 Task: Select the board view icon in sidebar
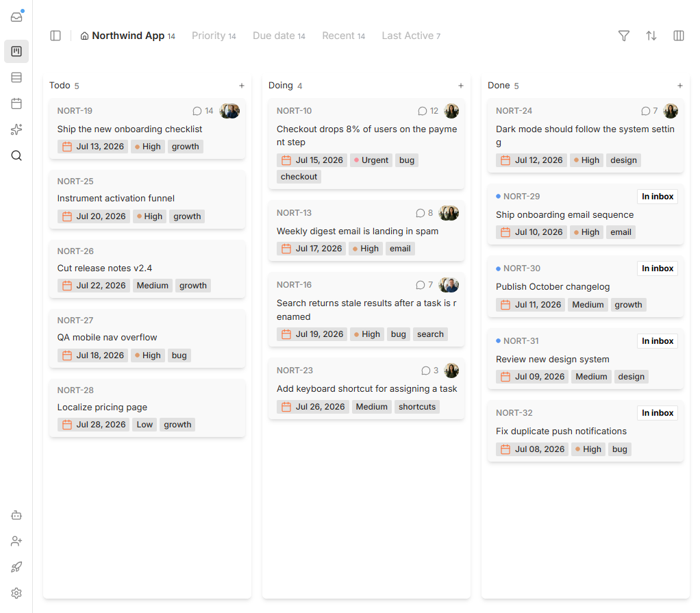16,51
